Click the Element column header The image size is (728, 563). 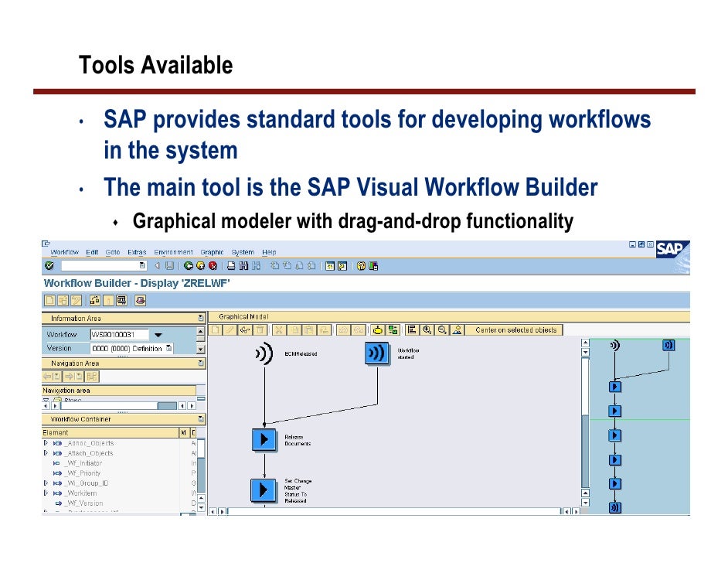(x=110, y=432)
